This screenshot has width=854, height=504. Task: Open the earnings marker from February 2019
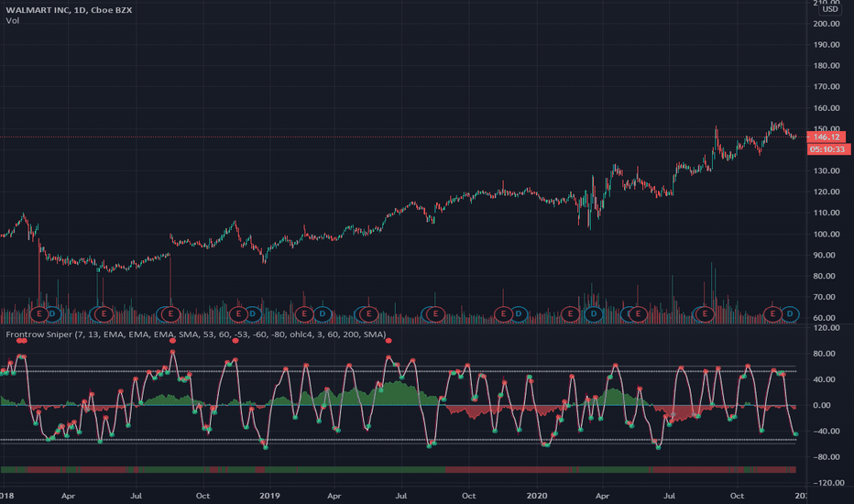tap(304, 313)
